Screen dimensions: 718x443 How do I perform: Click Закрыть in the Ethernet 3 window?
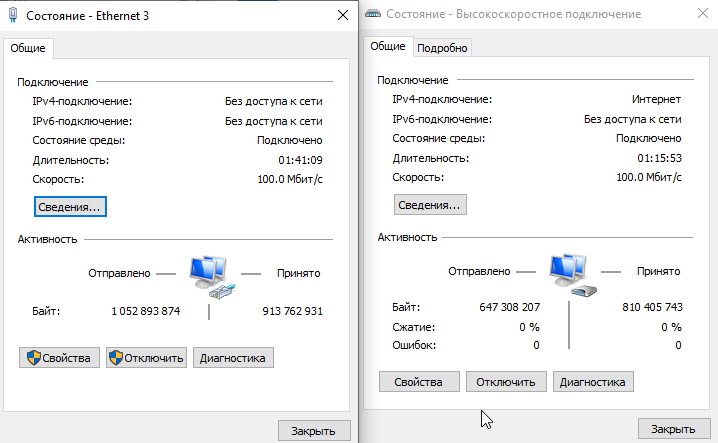(314, 431)
